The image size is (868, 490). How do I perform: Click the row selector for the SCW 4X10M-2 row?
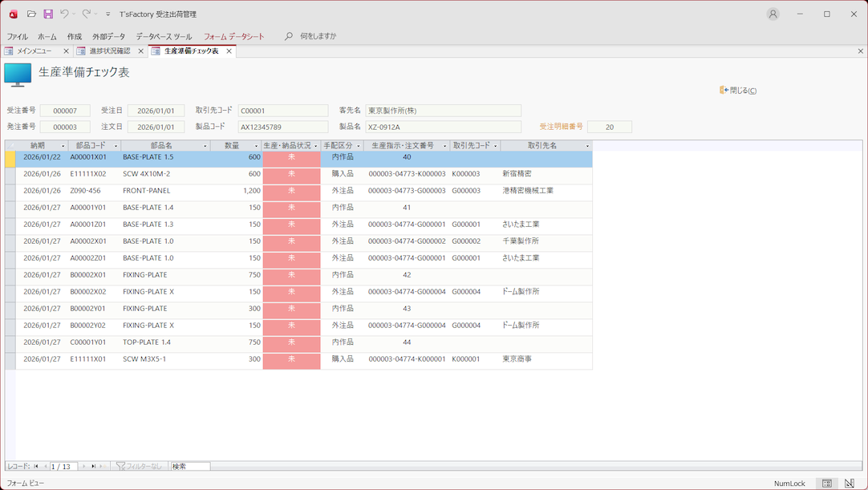pyautogui.click(x=10, y=174)
